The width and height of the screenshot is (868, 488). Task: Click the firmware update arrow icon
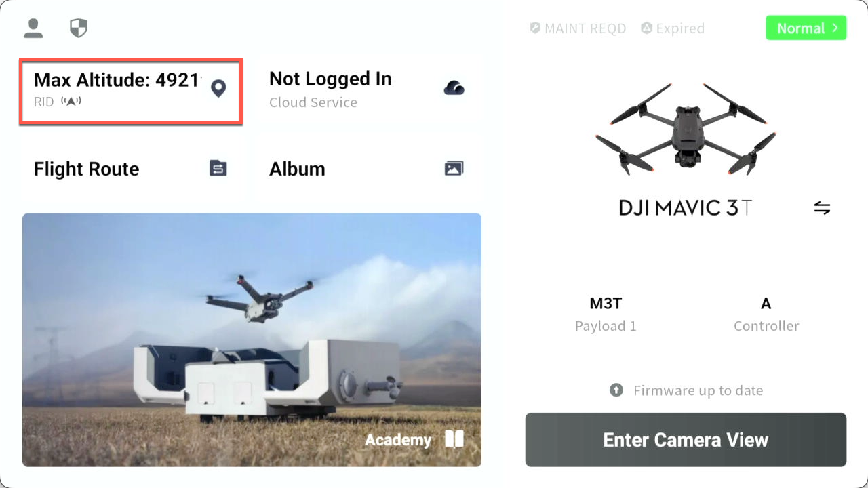pyautogui.click(x=616, y=390)
